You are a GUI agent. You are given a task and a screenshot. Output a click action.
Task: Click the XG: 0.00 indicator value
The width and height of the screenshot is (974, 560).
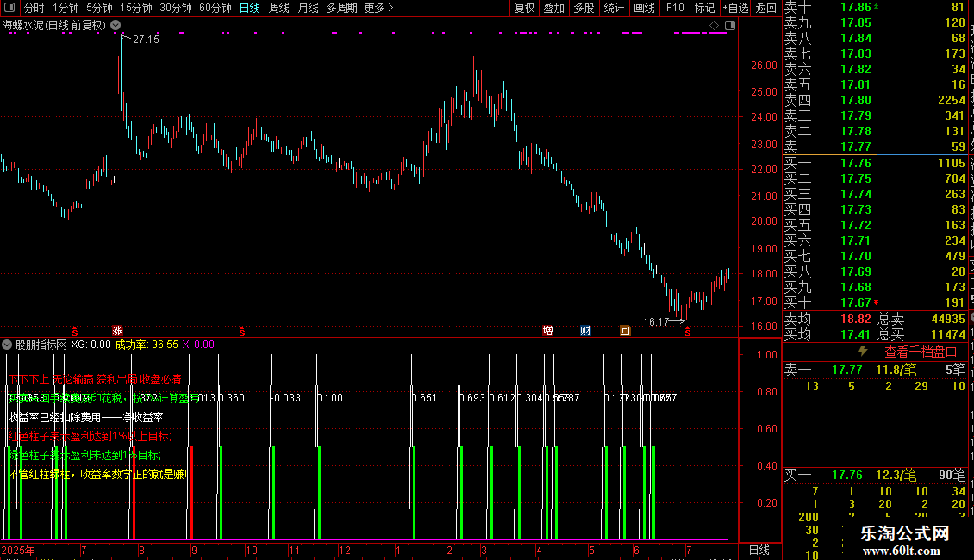(x=91, y=345)
